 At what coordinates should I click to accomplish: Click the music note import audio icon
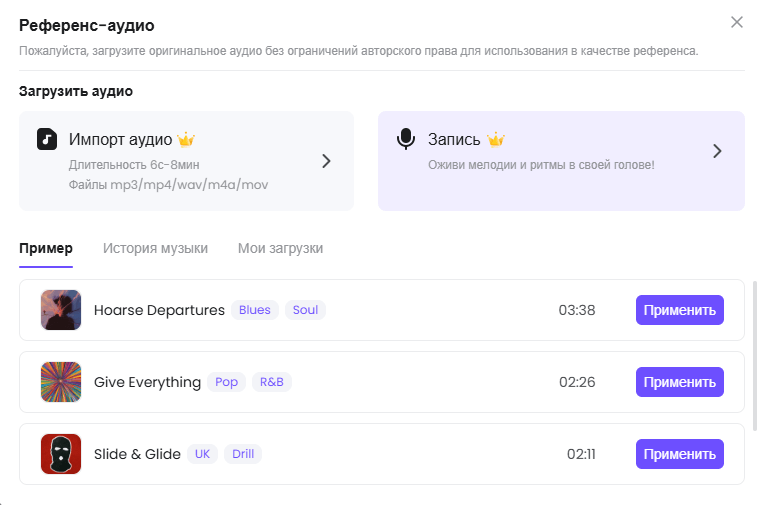coord(47,139)
